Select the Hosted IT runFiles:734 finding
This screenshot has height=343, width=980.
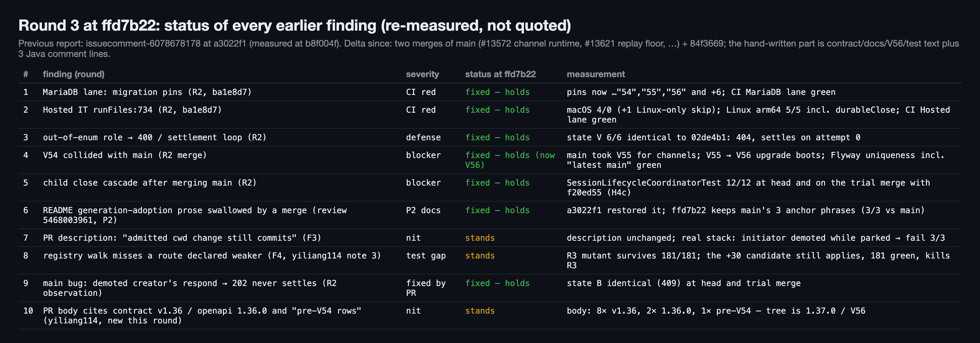point(132,110)
